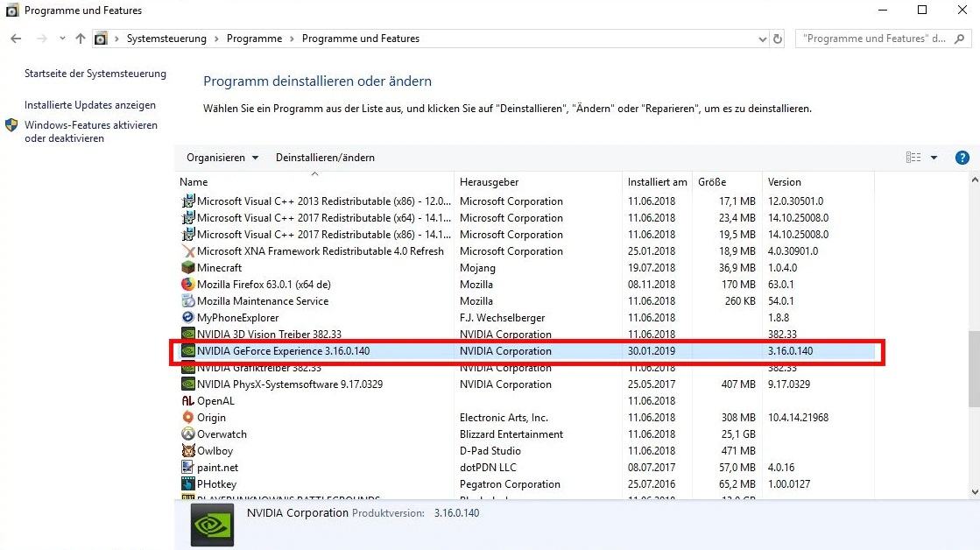The image size is (980, 550).
Task: Click dotPDN LLC publisher cell
Action: (x=488, y=468)
